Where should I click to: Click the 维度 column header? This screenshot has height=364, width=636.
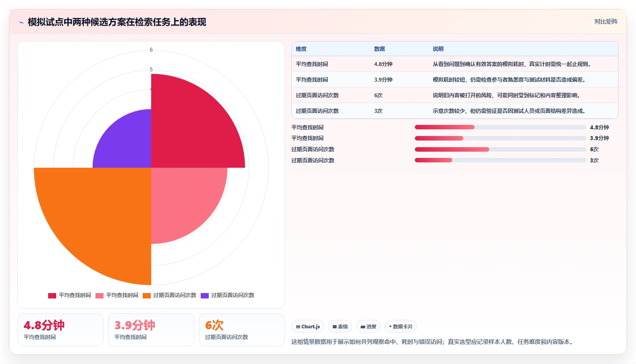pos(301,49)
